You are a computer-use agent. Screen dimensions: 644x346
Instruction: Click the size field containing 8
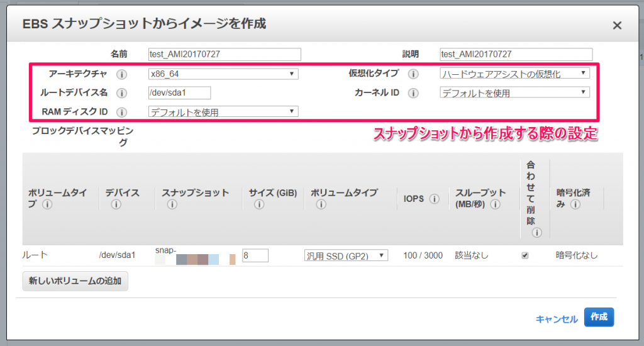click(x=255, y=255)
